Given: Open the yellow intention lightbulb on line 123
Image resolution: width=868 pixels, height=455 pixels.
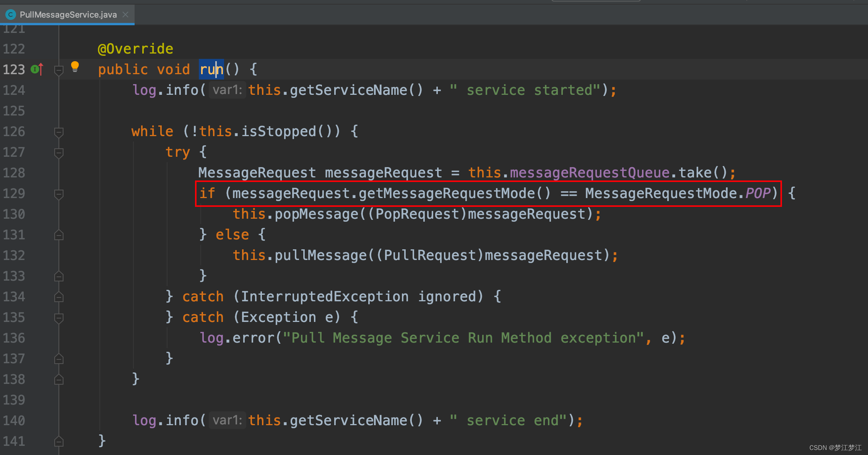Looking at the screenshot, I should coord(75,67).
